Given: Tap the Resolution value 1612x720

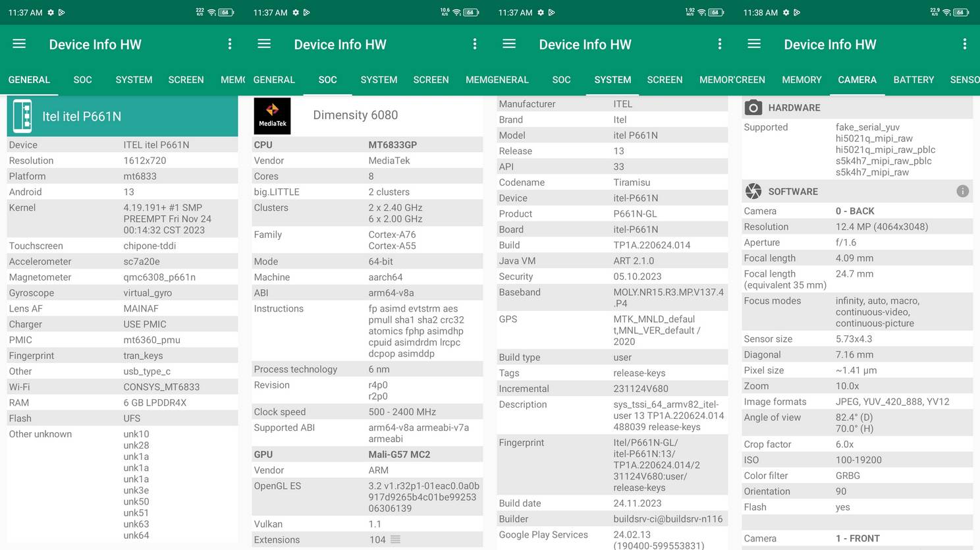Looking at the screenshot, I should pyautogui.click(x=145, y=161).
